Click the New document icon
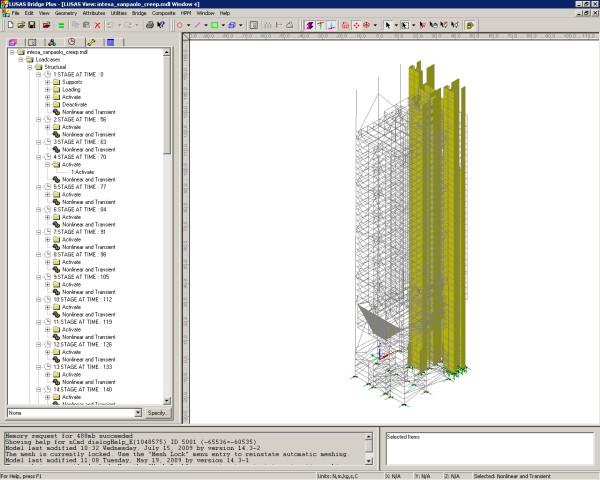The image size is (600, 480). [8, 23]
